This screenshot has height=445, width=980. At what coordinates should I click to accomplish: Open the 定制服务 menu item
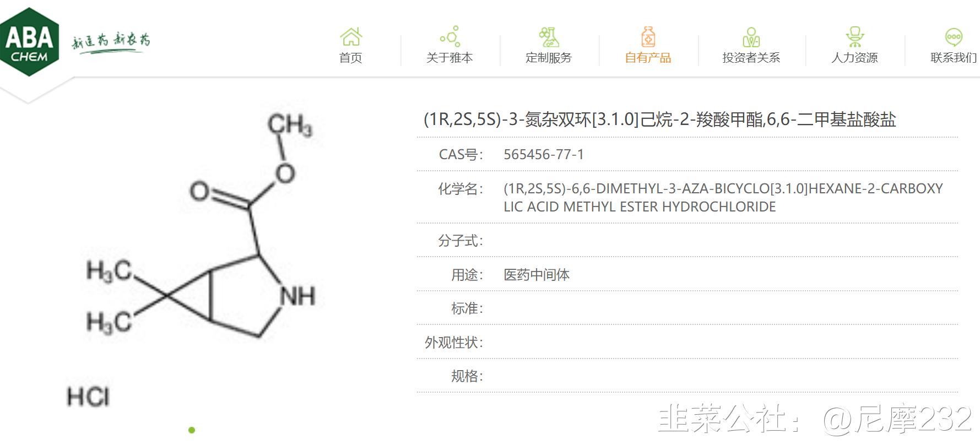549,58
